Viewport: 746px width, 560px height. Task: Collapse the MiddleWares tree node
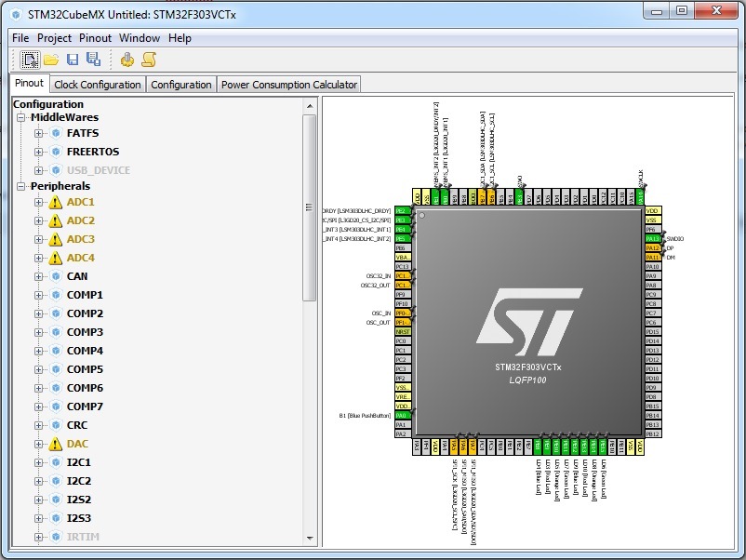[x=21, y=118]
